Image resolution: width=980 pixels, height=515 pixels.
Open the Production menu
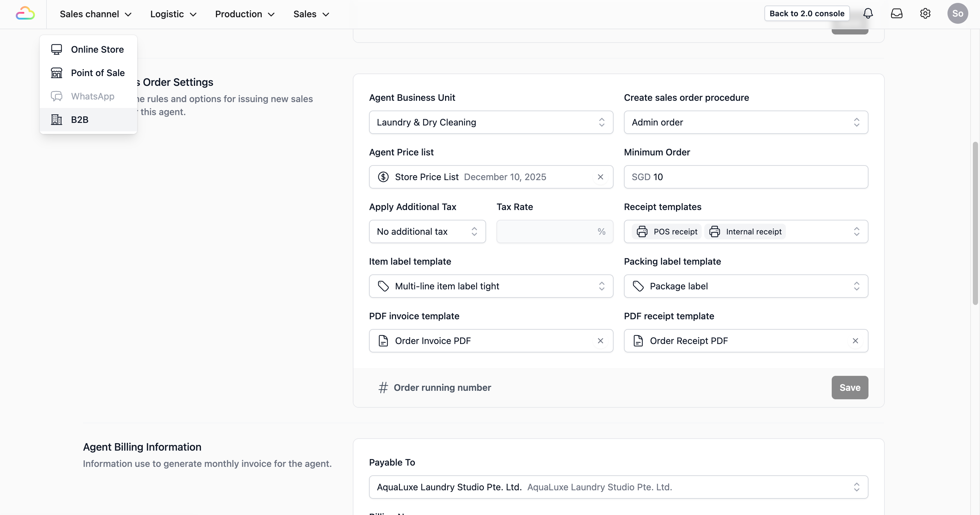(245, 14)
